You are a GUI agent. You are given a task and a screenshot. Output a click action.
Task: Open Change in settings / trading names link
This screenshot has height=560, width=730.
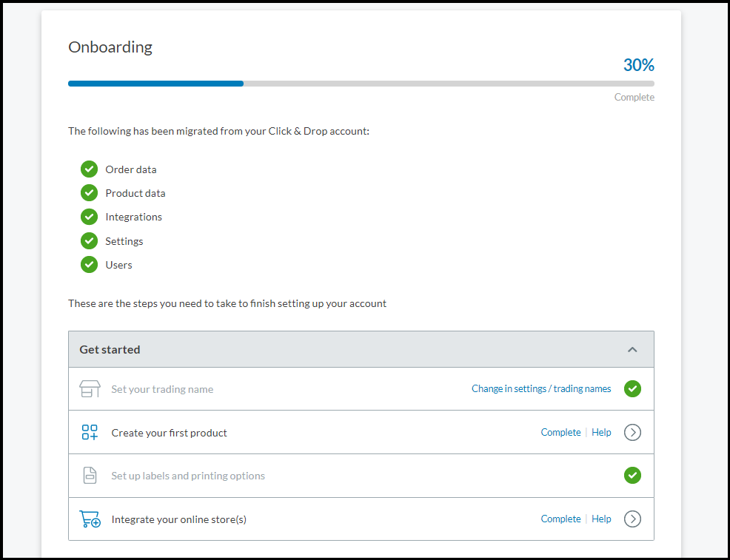click(x=541, y=389)
